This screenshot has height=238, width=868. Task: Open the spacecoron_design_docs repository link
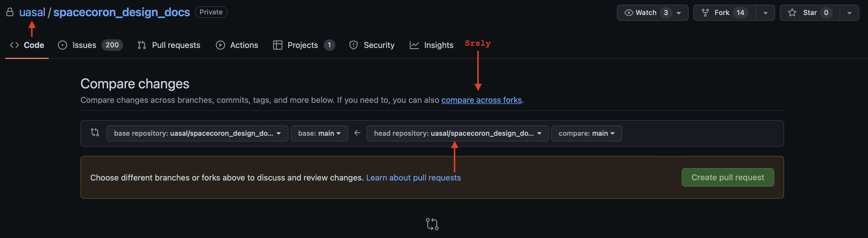click(122, 12)
